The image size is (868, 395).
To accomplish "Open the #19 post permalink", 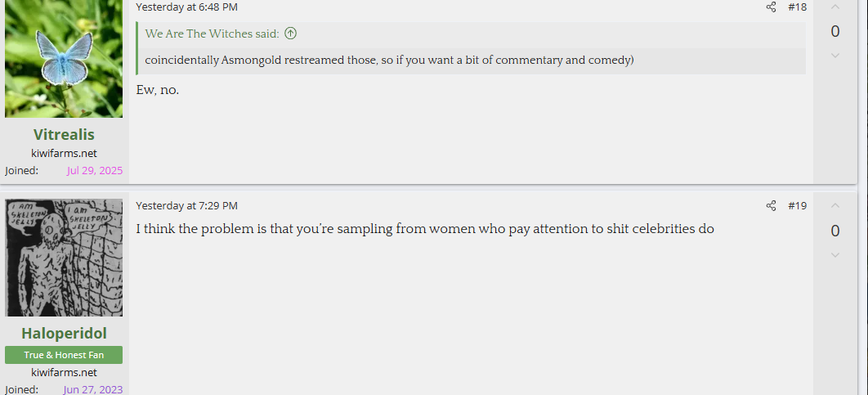I will 797,205.
